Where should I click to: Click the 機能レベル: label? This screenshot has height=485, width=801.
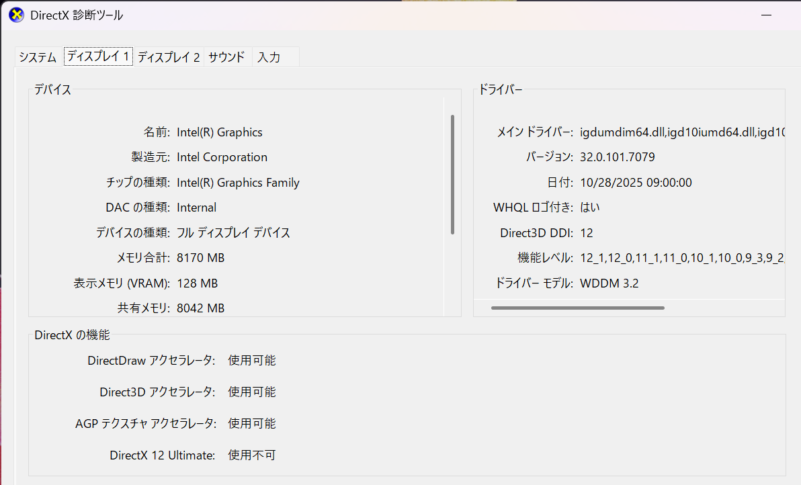pyautogui.click(x=545, y=258)
